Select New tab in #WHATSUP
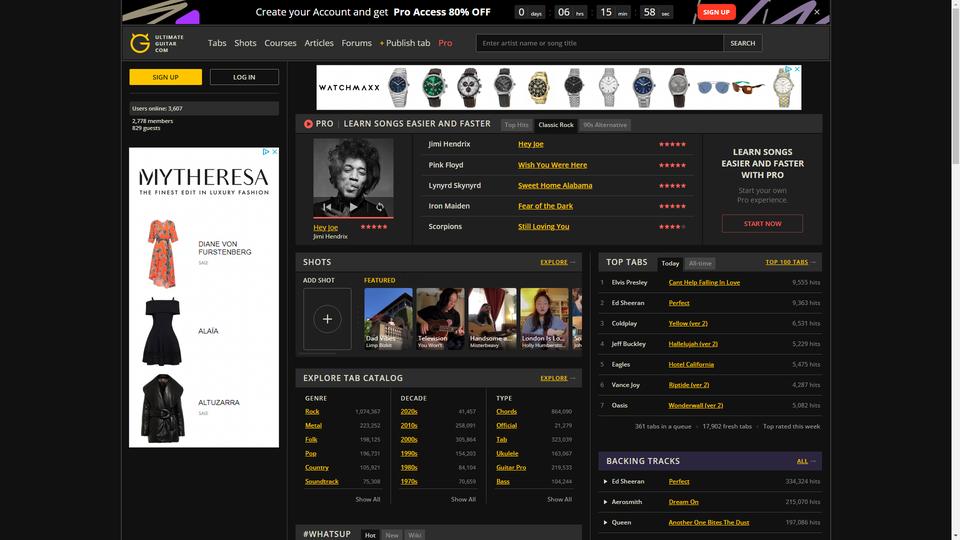Screen dimensions: 960x540 392,535
